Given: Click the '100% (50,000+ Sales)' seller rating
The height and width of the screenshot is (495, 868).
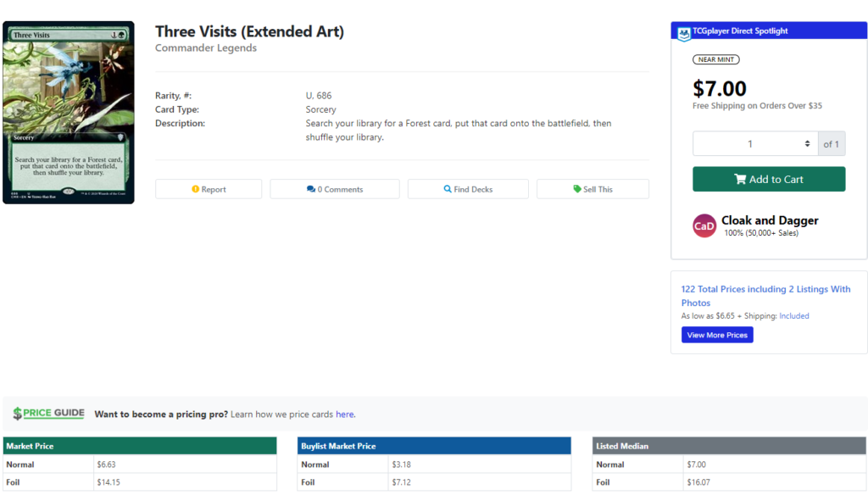Looking at the screenshot, I should coord(761,233).
